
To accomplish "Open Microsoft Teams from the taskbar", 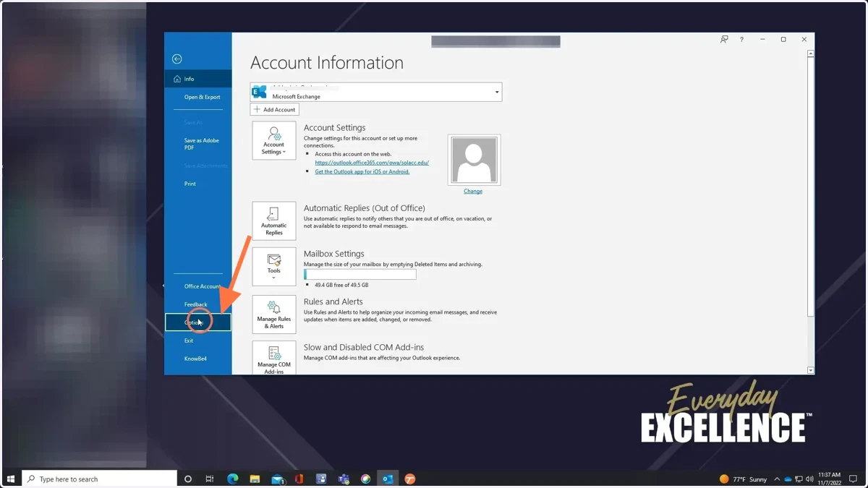I will (x=344, y=479).
